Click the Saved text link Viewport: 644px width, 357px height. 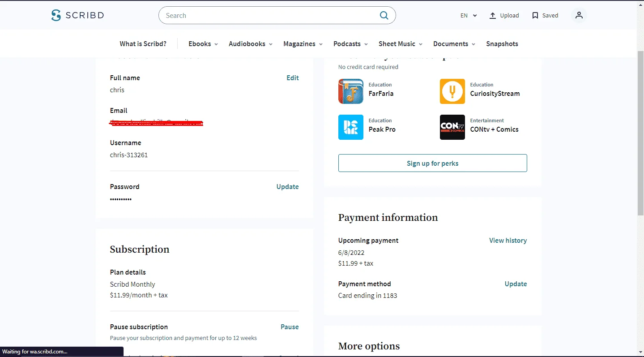point(550,15)
